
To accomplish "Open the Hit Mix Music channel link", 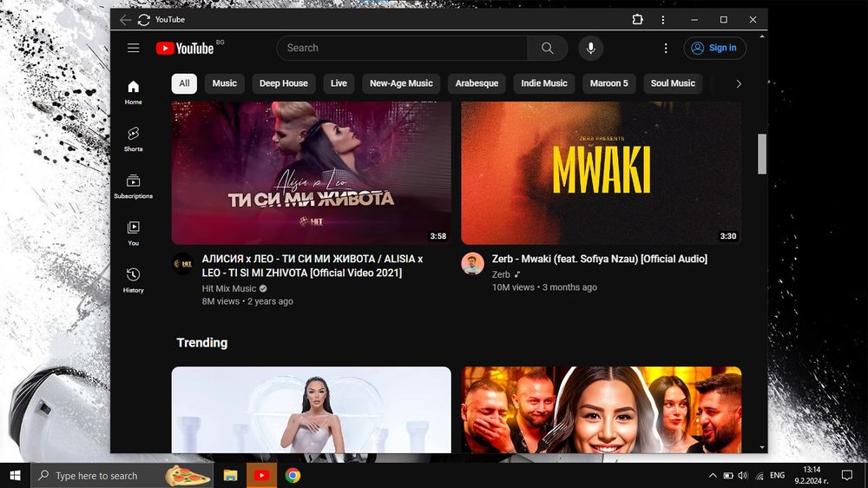I will pos(229,288).
